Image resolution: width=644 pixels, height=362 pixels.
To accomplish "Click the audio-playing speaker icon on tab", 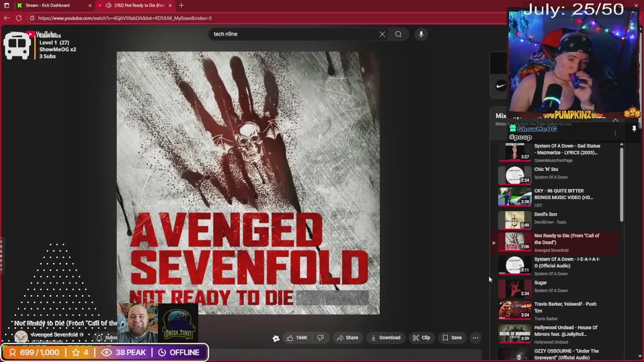I will [x=108, y=5].
